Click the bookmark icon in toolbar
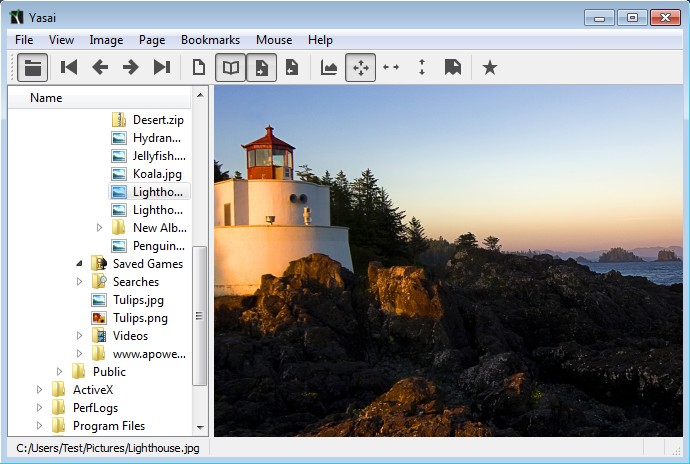The width and height of the screenshot is (690, 464). coord(453,67)
